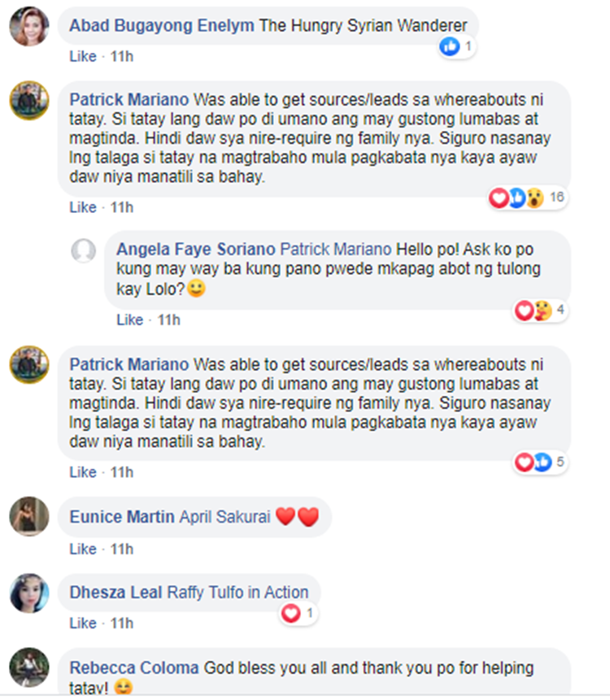Open Eunice Martin's profile picture
Image resolution: width=610 pixels, height=700 pixels.
[x=29, y=516]
